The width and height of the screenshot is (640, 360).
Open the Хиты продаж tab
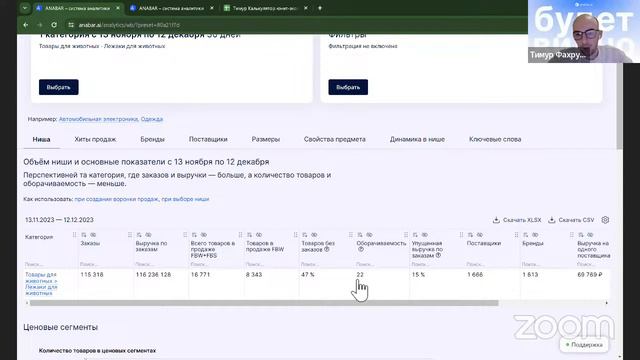click(x=95, y=139)
